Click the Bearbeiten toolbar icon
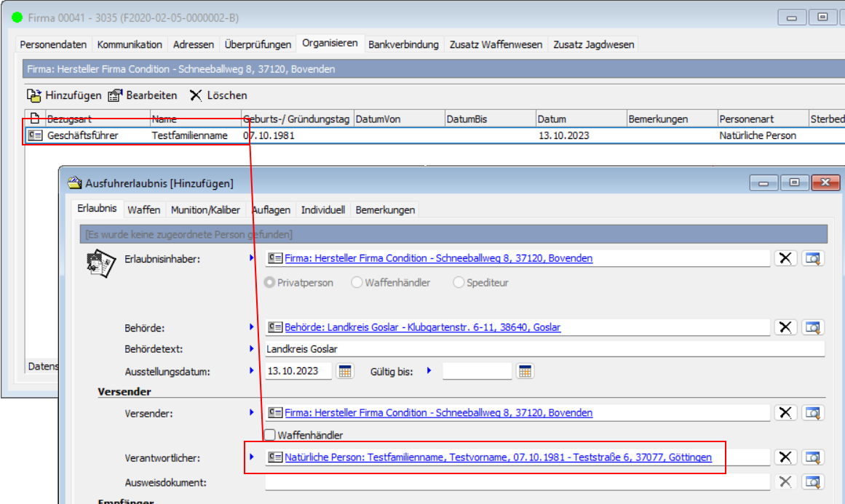Image resolution: width=845 pixels, height=504 pixels. point(116,95)
